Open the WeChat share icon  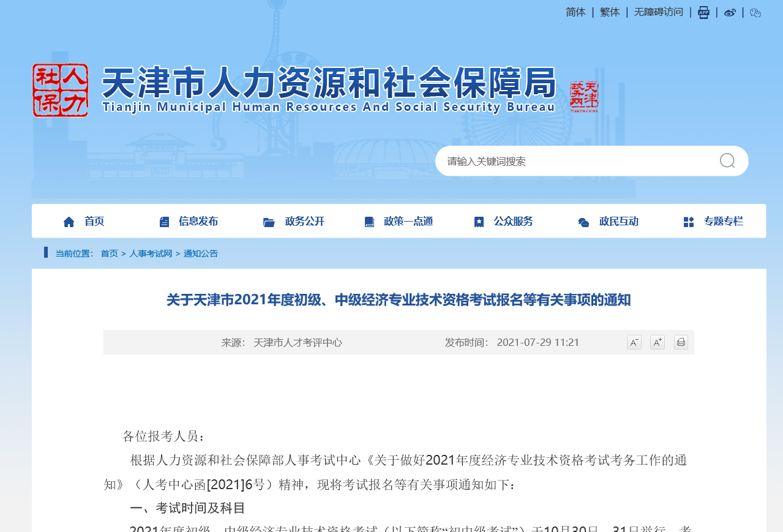click(x=754, y=12)
